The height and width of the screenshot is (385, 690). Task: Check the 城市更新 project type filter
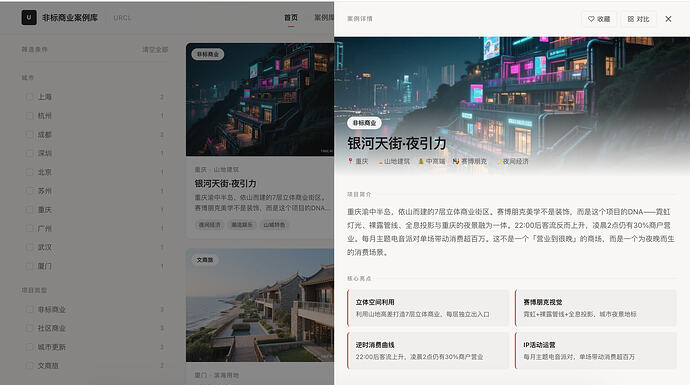pyautogui.click(x=29, y=347)
